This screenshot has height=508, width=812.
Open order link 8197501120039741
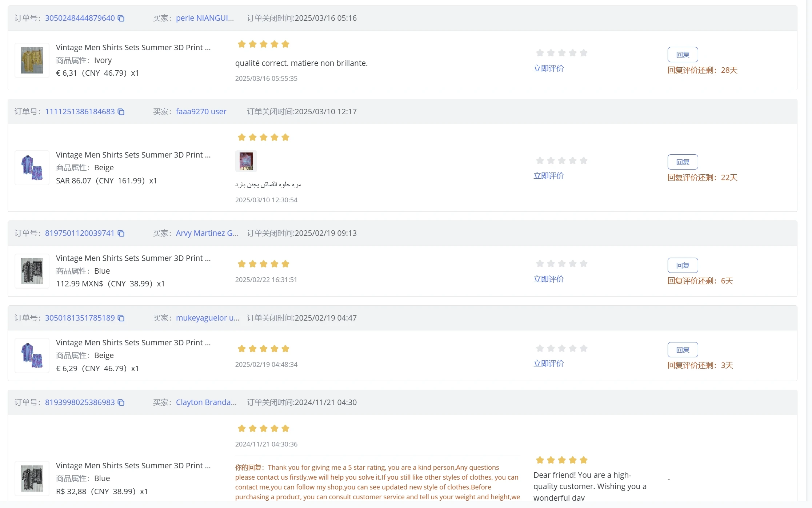tap(80, 233)
